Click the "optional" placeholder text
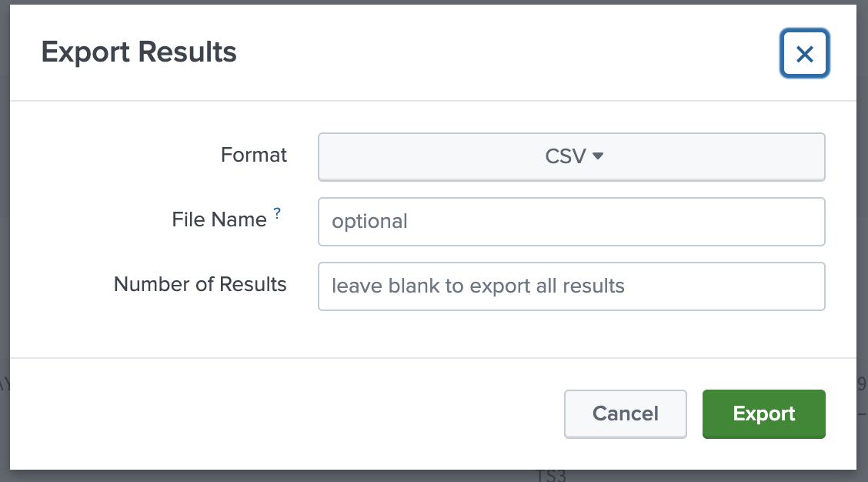The height and width of the screenshot is (482, 868). tap(369, 222)
